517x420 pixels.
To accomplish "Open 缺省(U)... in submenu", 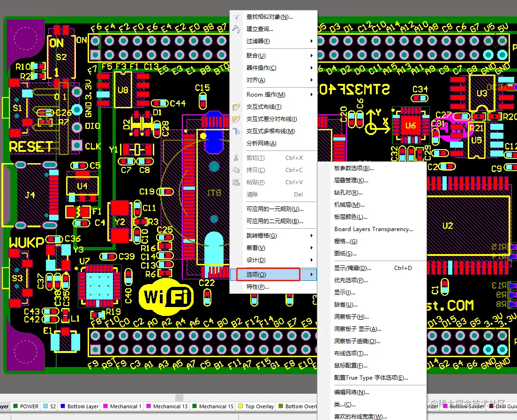I will (x=372, y=305).
